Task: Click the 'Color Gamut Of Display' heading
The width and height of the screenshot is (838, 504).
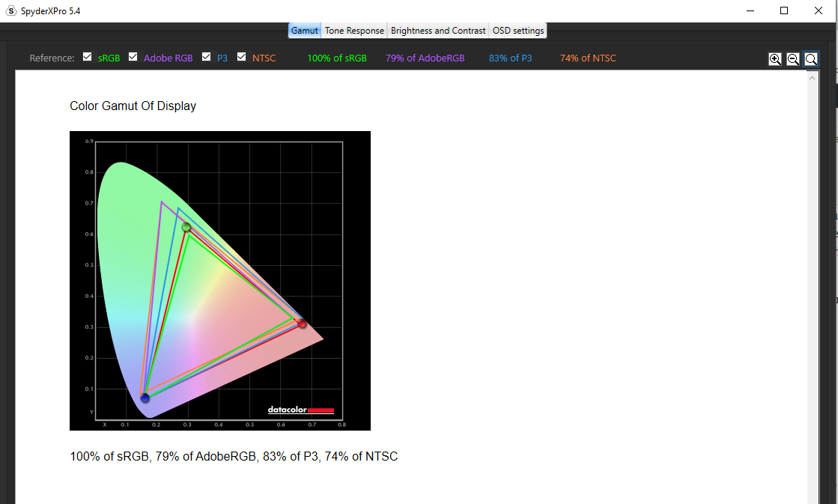Action: (133, 106)
